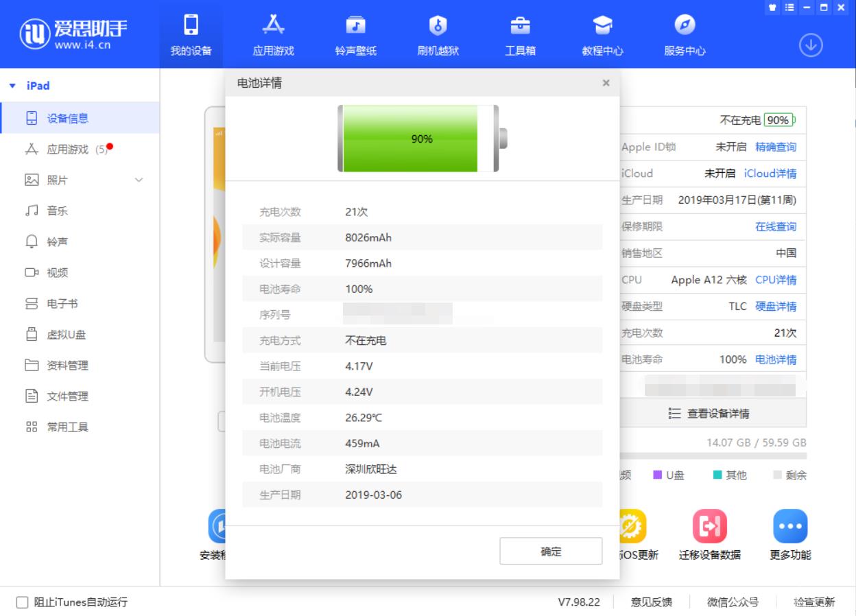The height and width of the screenshot is (616, 856).
Task: Collapse the iPad device tree
Action: [12, 85]
